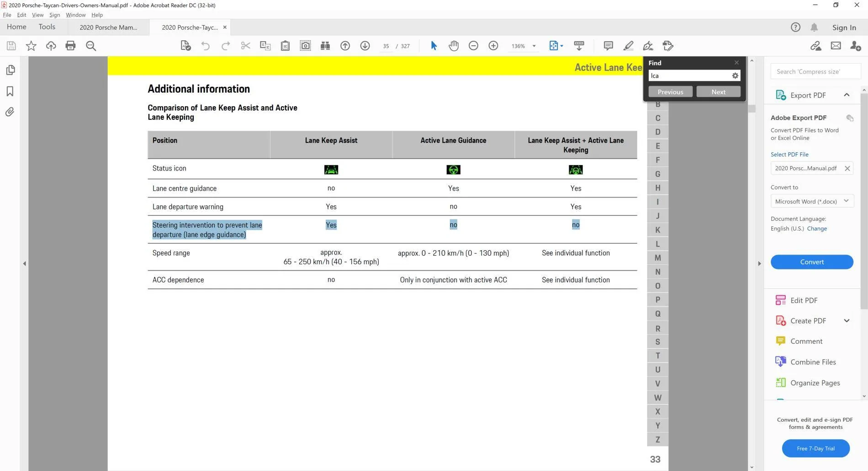
Task: Click the Change document language link
Action: [817, 229]
